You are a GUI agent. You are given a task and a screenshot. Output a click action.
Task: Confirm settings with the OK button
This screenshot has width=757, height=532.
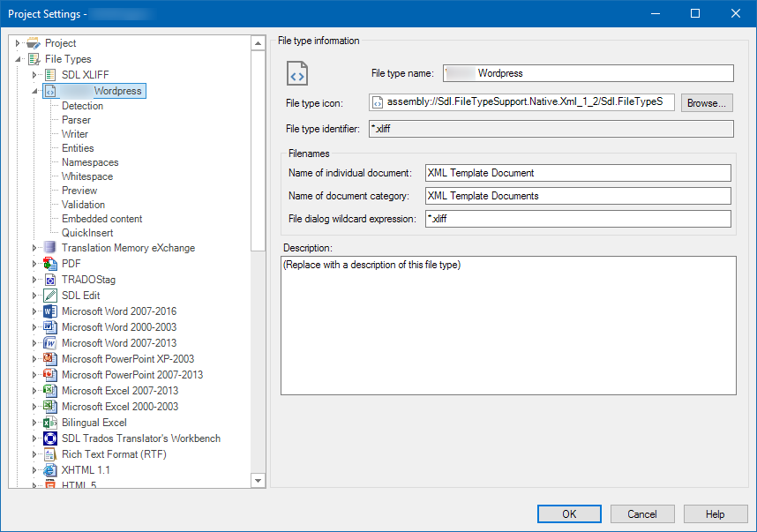point(569,514)
